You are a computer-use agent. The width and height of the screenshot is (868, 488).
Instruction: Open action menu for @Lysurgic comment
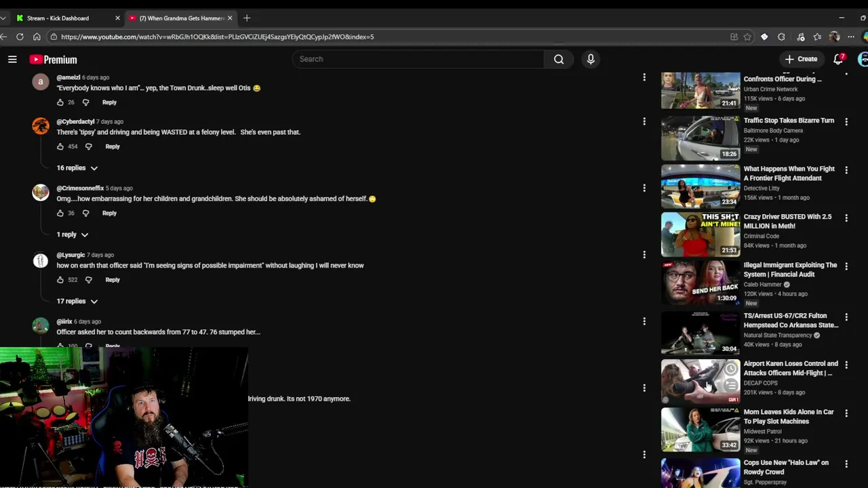pyautogui.click(x=644, y=255)
